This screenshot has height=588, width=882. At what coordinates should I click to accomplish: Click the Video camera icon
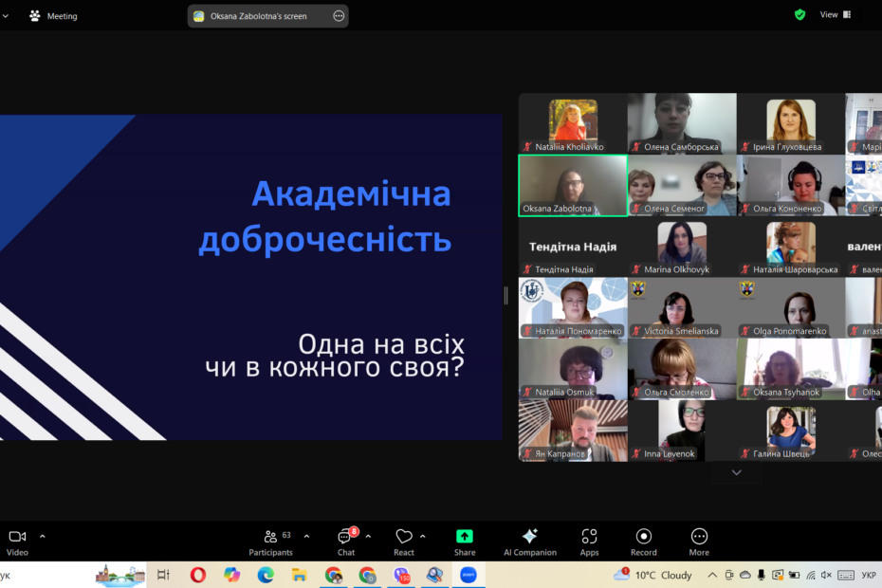17,537
